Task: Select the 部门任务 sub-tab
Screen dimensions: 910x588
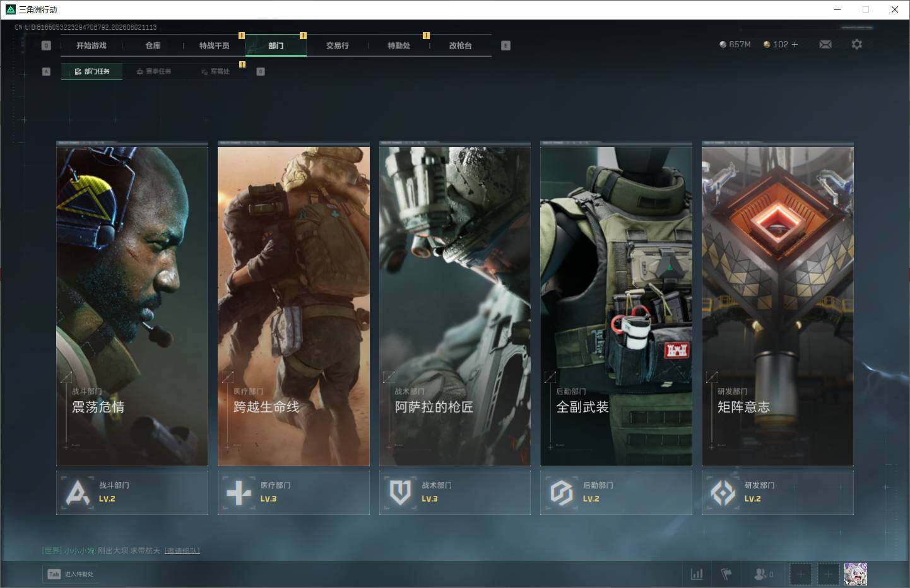Action: (92, 71)
